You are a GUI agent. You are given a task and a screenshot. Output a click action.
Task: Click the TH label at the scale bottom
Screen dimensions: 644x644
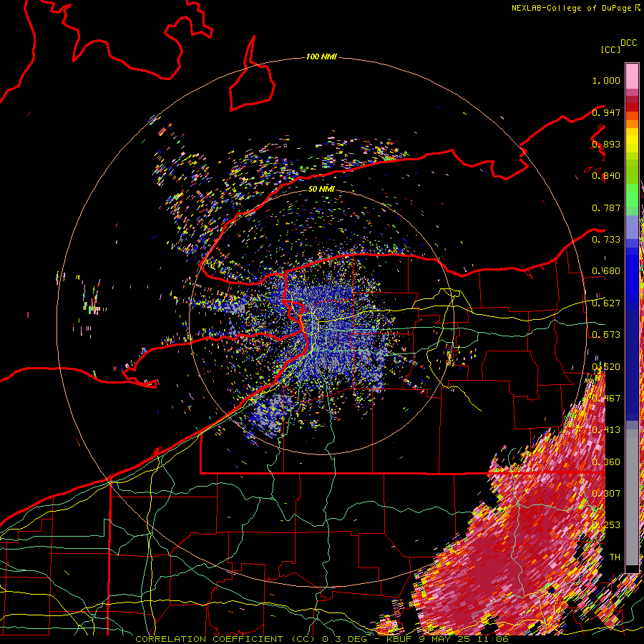click(615, 557)
